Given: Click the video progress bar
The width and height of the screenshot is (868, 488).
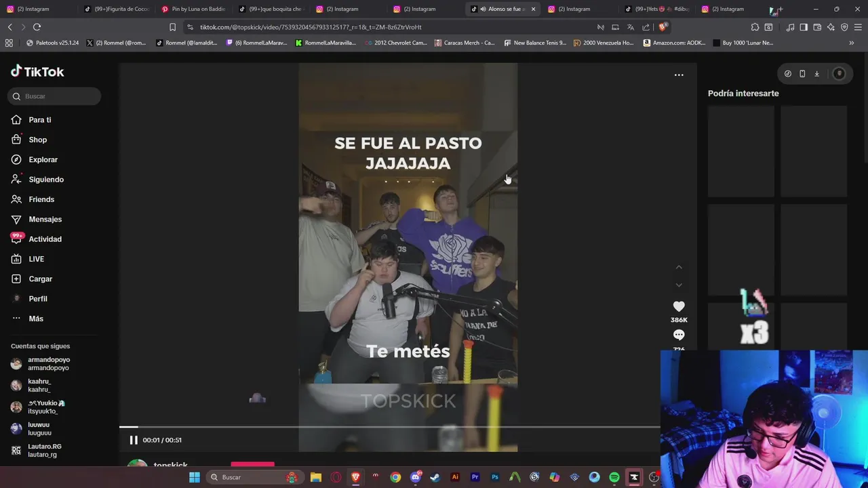Looking at the screenshot, I should (390, 427).
